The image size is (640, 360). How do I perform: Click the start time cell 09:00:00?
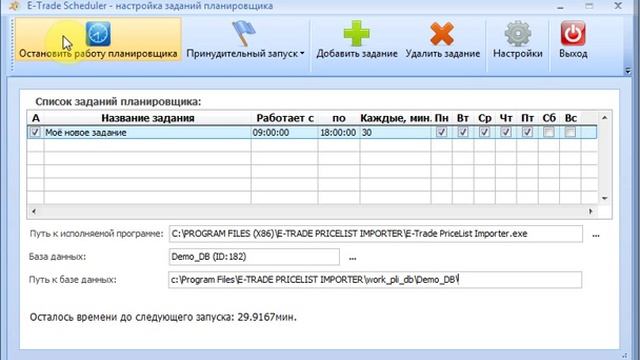click(x=284, y=133)
